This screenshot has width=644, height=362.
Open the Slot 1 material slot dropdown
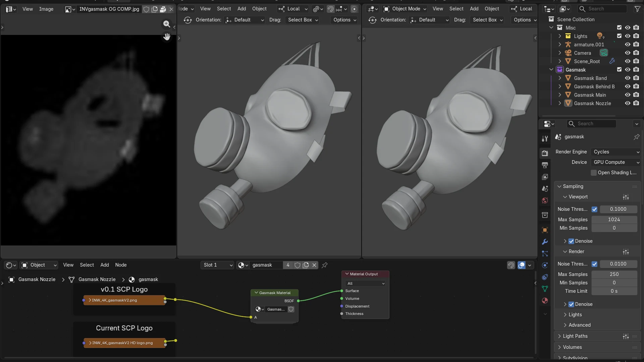coord(217,265)
